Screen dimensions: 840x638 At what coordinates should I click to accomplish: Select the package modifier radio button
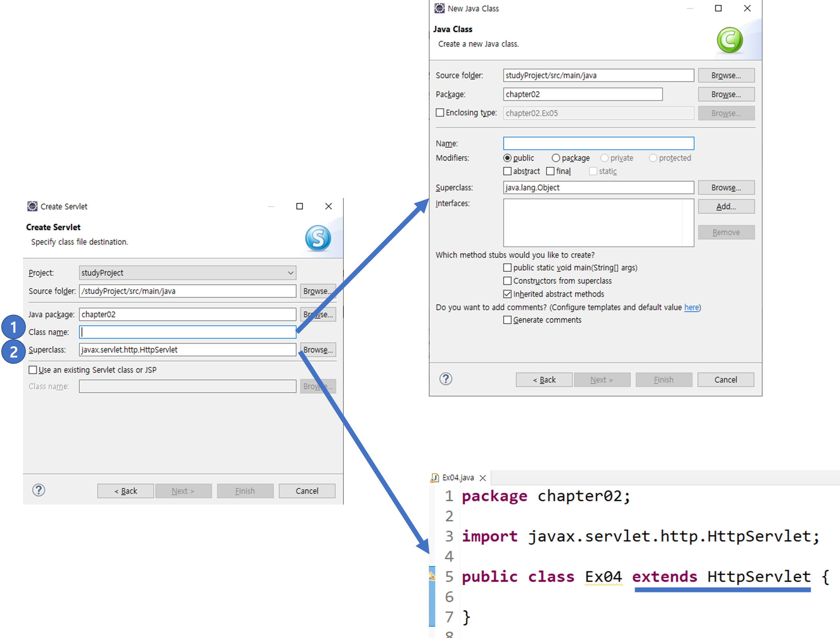click(x=556, y=158)
